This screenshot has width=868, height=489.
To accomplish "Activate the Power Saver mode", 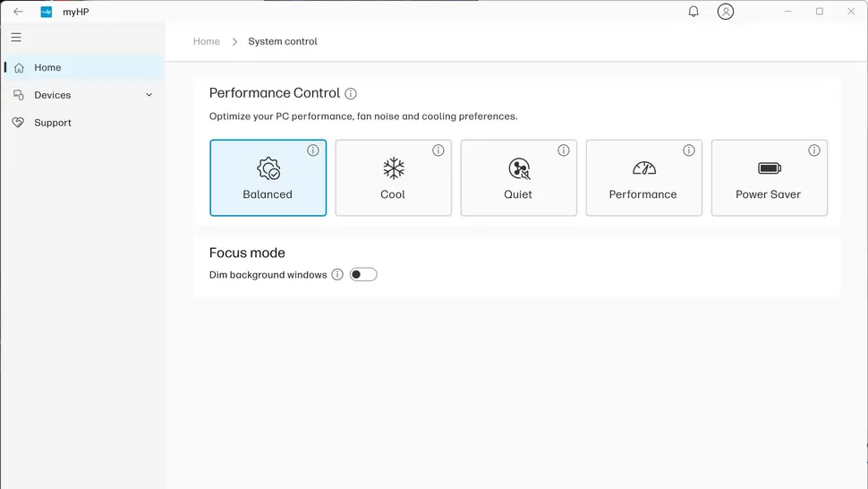I will tap(769, 178).
